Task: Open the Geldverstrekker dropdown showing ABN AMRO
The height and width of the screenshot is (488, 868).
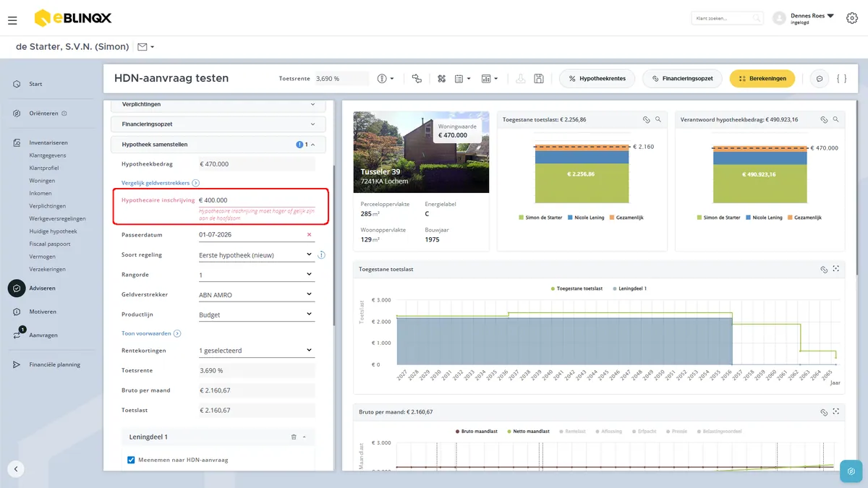Action: pyautogui.click(x=256, y=295)
